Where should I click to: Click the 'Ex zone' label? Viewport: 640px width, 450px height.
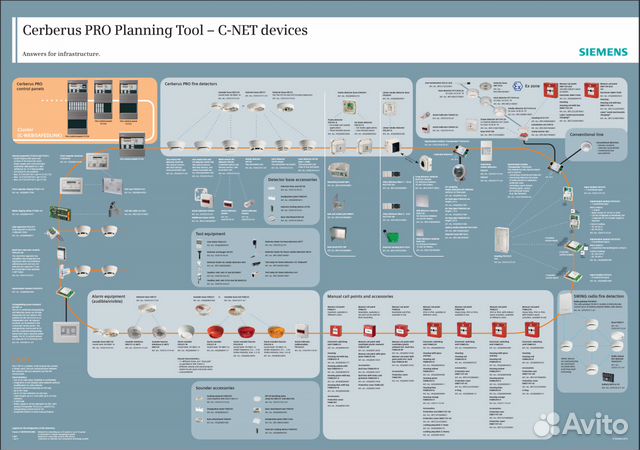coord(532,86)
